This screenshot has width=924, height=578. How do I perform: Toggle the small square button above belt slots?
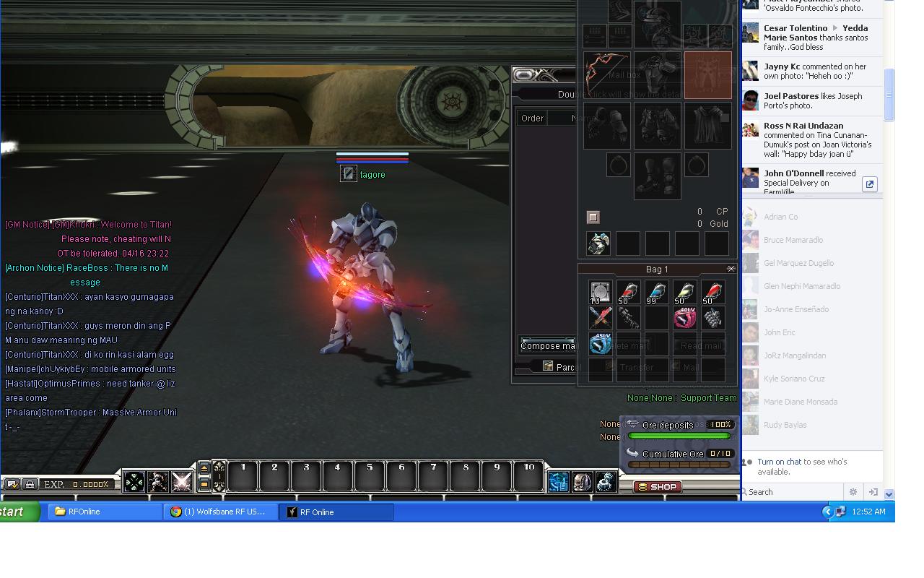pyautogui.click(x=593, y=217)
